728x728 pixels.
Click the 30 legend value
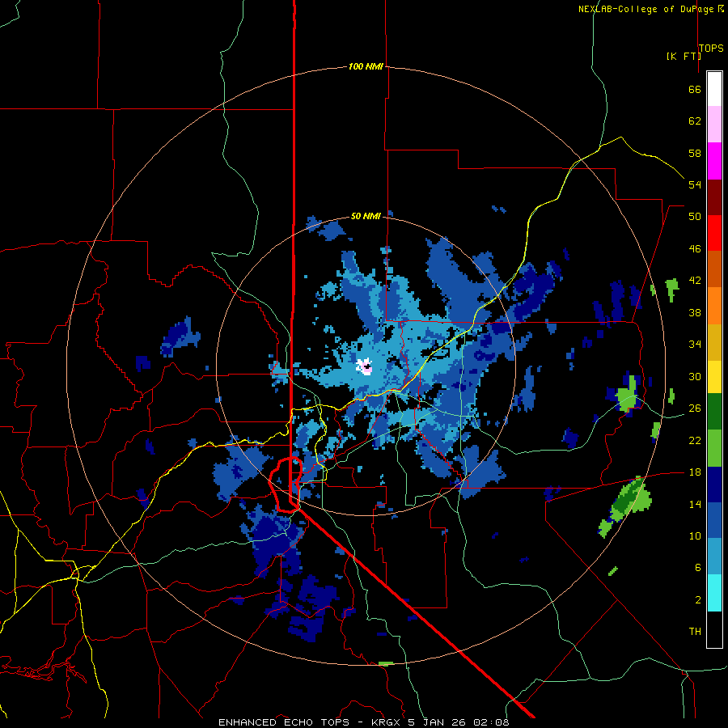[695, 376]
